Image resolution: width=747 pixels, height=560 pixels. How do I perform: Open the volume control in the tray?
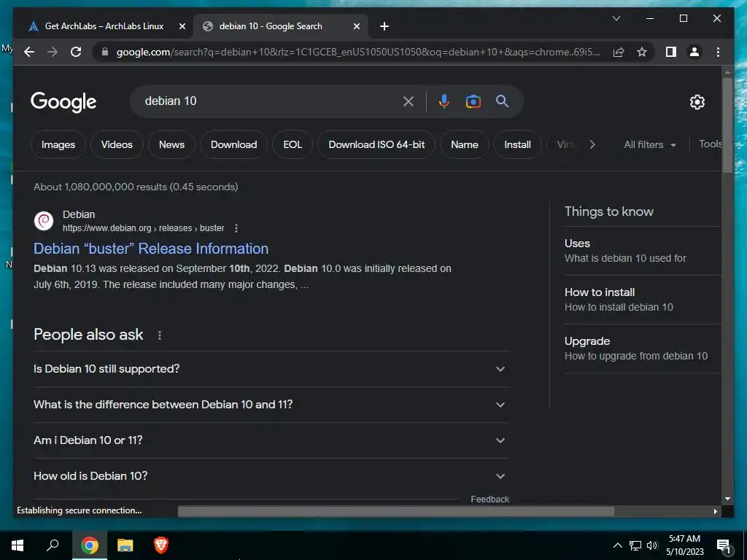click(652, 545)
